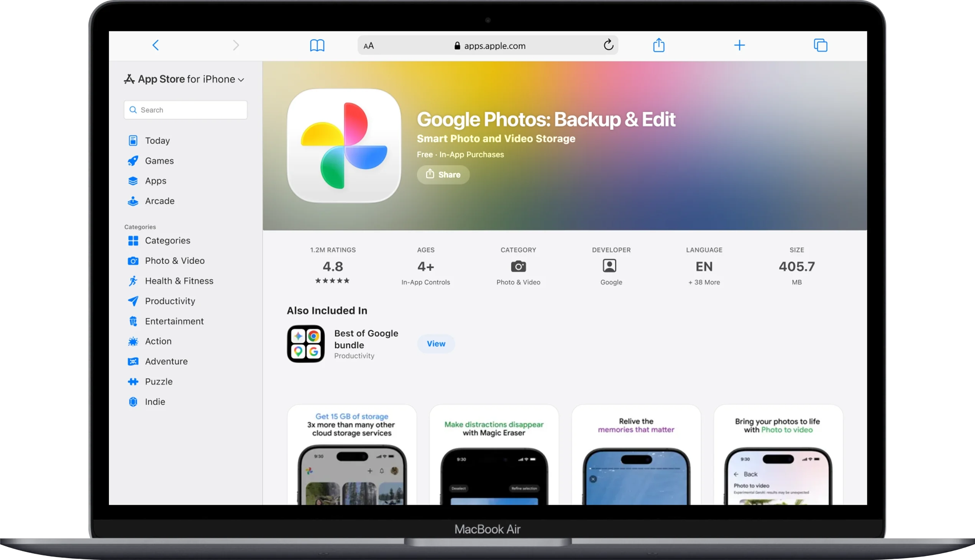Click the Games rocket icon

click(x=133, y=161)
